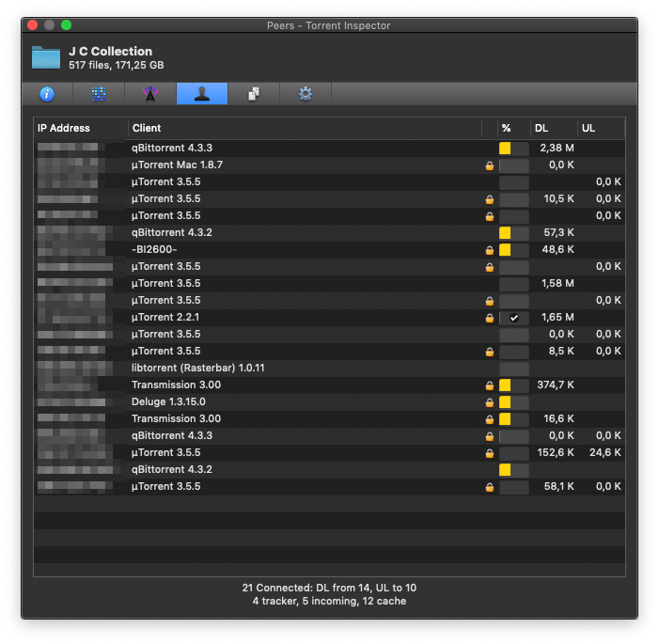Click the Peers - Torrent Inspector title bar

(329, 25)
